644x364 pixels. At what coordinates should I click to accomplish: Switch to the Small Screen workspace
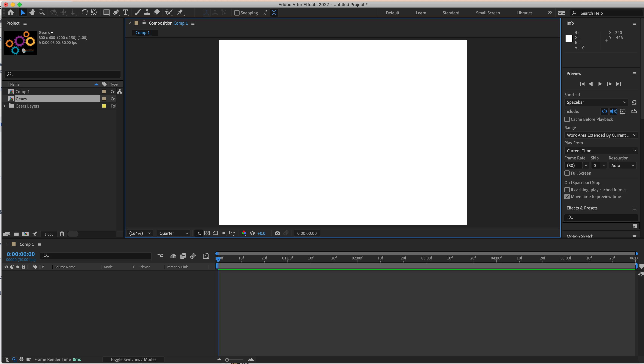488,13
